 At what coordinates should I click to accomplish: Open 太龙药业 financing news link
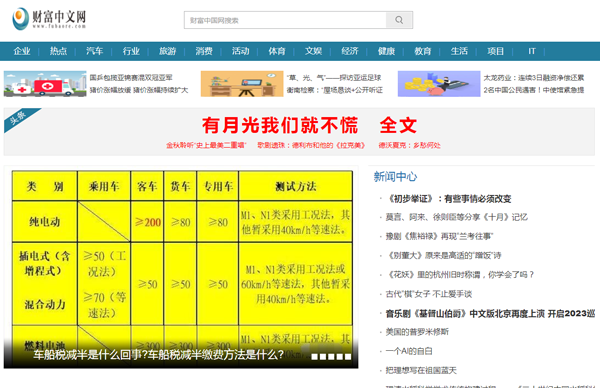pyautogui.click(x=534, y=78)
